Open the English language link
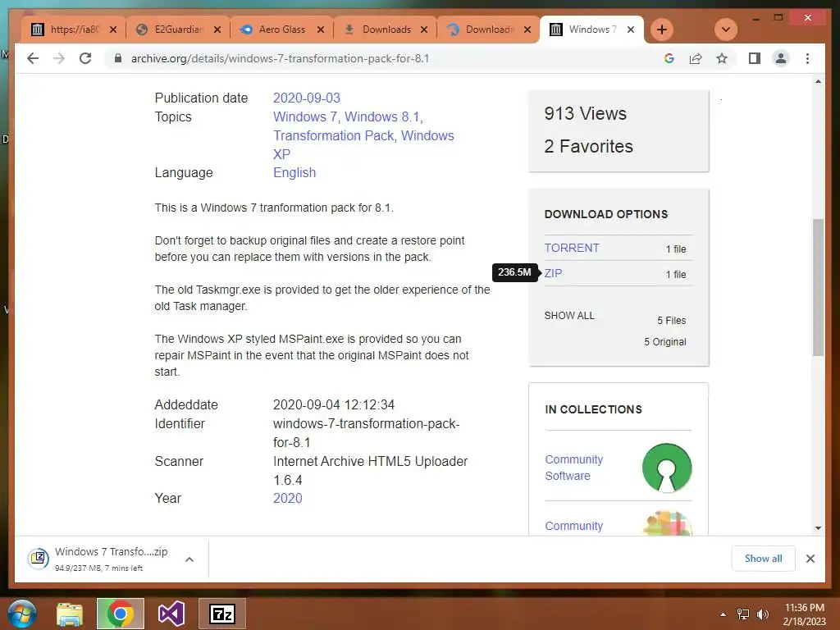Image resolution: width=840 pixels, height=630 pixels. point(294,172)
